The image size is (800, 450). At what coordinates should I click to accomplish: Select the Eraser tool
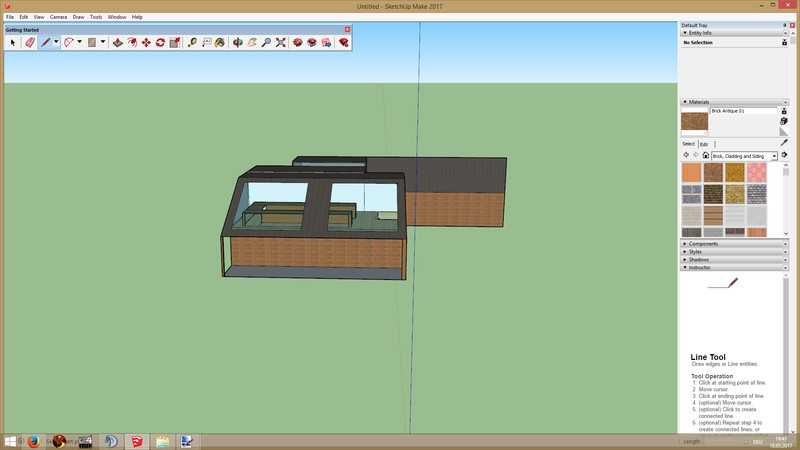[x=28, y=43]
